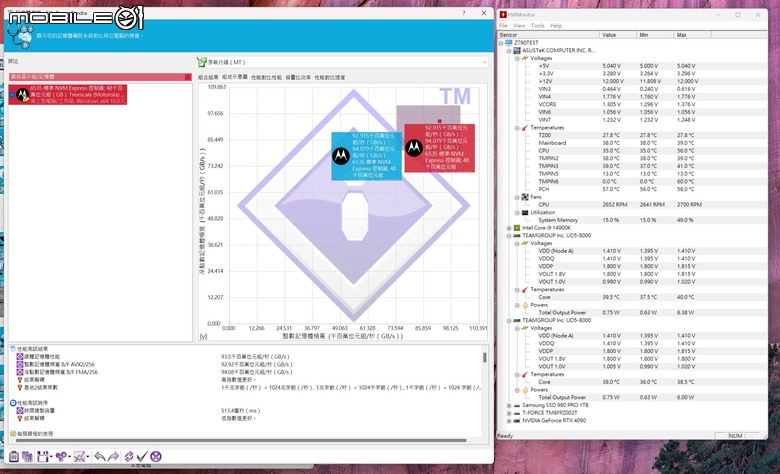Expand the NVIDIA GeForce RTX 4090 node
Image resolution: width=780 pixels, height=474 pixels.
[x=509, y=421]
